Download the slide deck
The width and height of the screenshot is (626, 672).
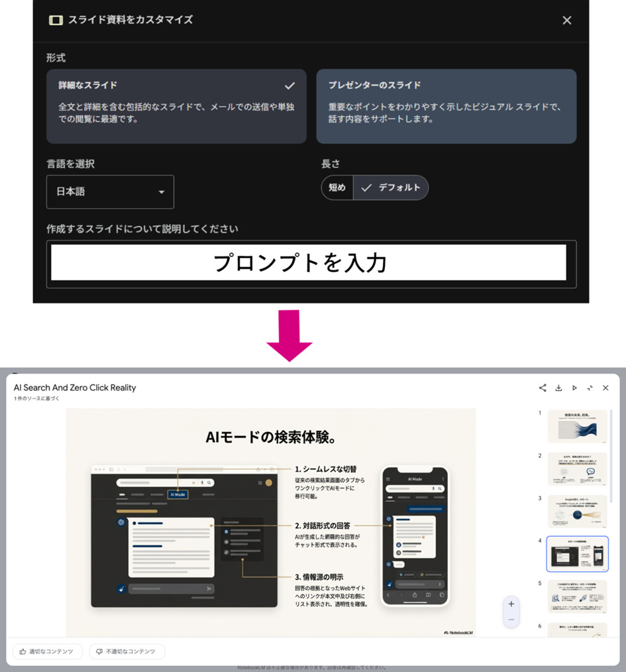coord(558,388)
